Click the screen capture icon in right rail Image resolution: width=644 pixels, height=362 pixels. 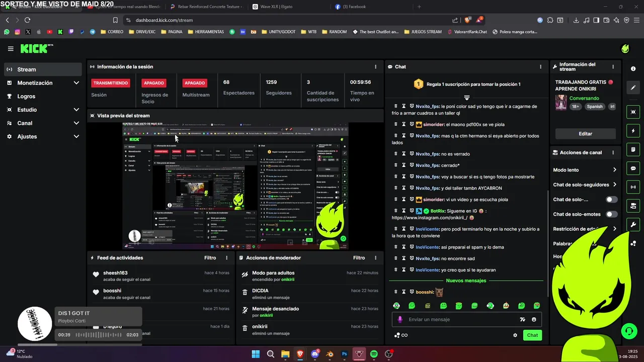coord(633,112)
